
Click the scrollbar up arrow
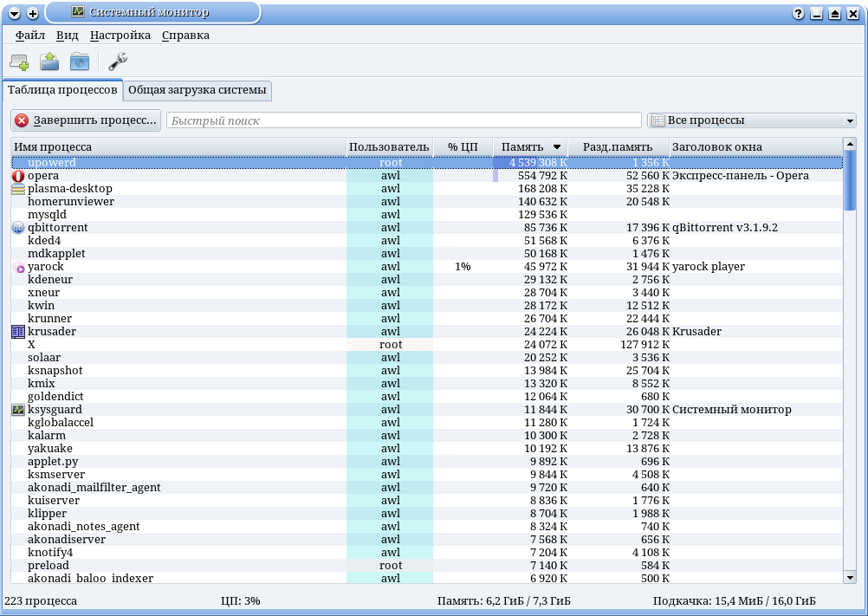(850, 145)
